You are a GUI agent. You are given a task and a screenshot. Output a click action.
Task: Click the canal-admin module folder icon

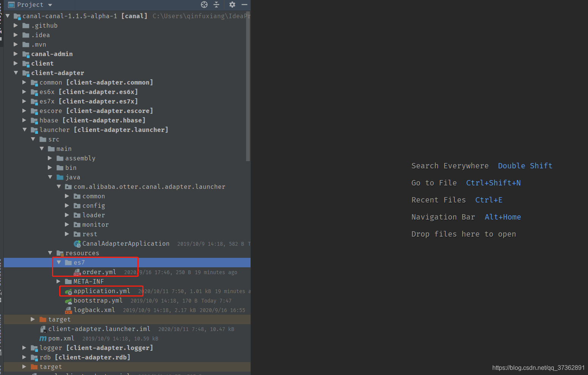(x=26, y=54)
